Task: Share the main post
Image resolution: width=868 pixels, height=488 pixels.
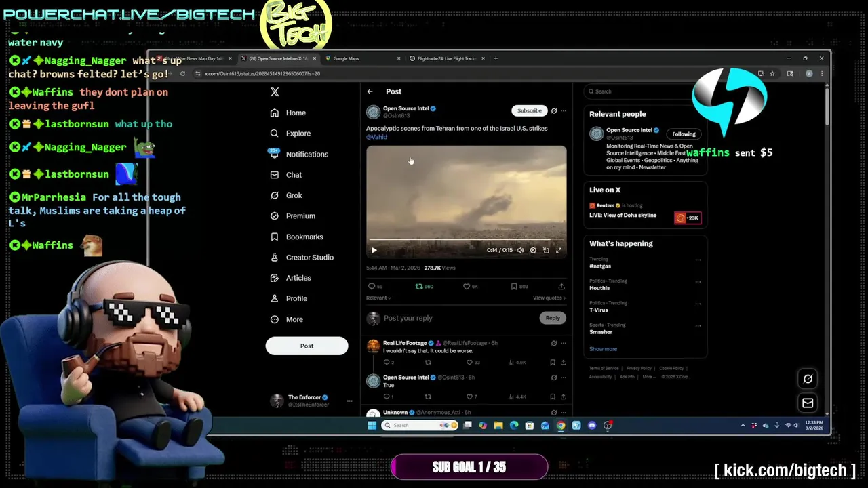Action: [x=561, y=287]
